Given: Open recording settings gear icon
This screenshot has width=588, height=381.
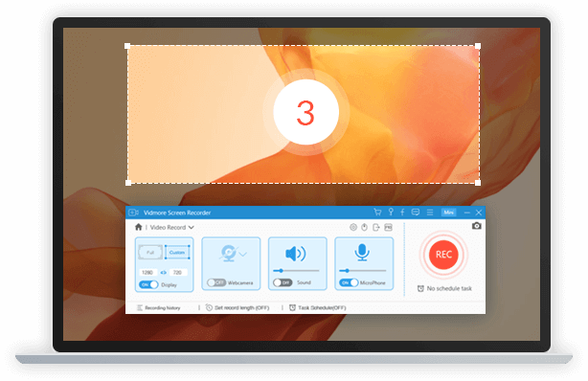Looking at the screenshot, I should tap(352, 227).
